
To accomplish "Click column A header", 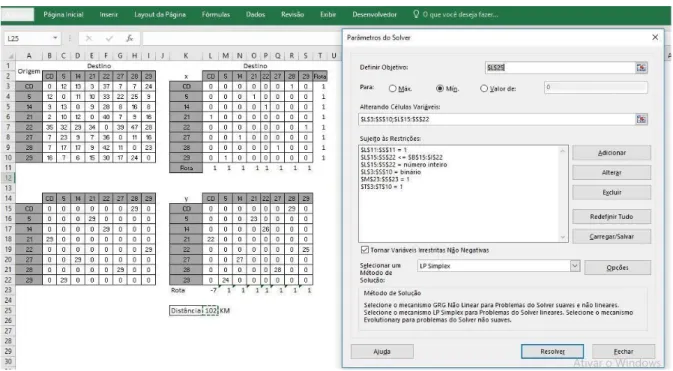I will tap(29, 56).
